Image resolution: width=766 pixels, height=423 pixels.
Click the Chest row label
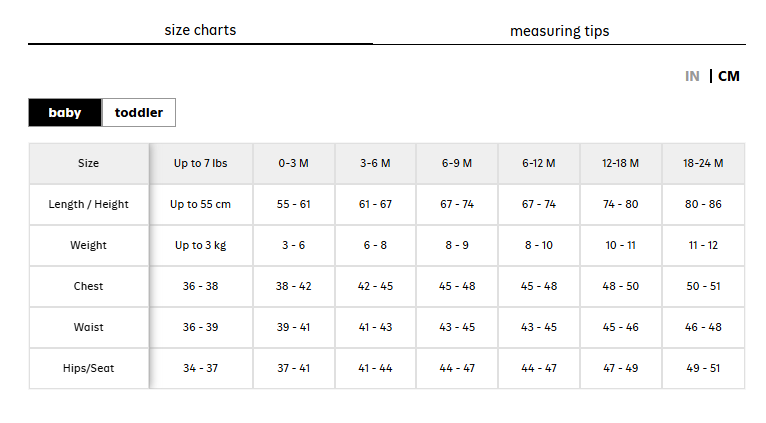point(88,286)
